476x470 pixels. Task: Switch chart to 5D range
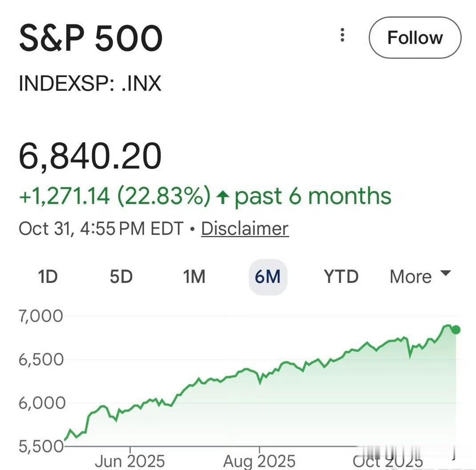121,277
